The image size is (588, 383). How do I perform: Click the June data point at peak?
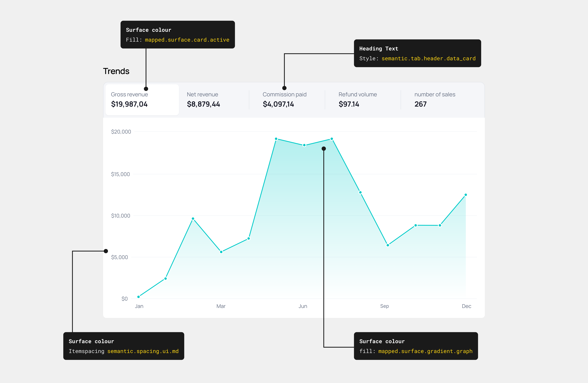click(x=304, y=145)
